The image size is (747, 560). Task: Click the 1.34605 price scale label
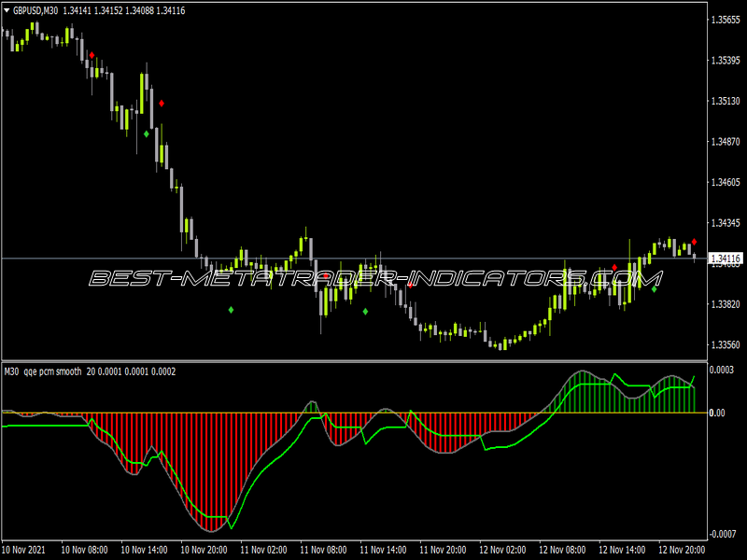tap(726, 182)
